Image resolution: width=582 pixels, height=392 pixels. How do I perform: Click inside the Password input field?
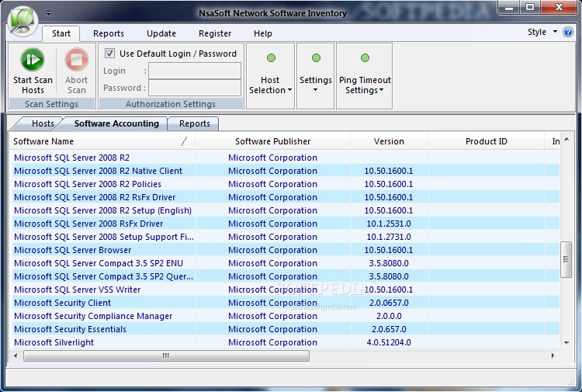coord(195,88)
